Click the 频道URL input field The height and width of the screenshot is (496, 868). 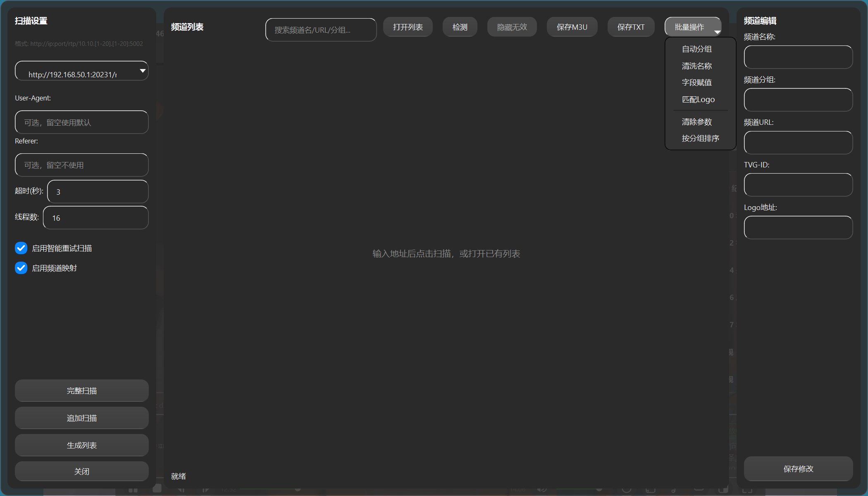click(x=798, y=143)
